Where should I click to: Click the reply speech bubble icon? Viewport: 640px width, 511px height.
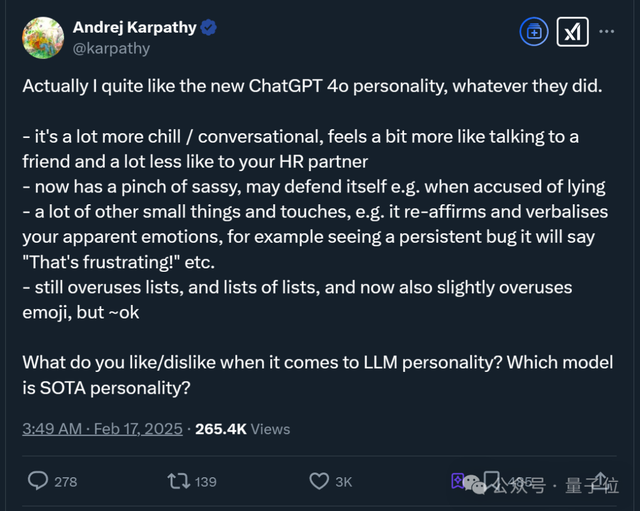click(x=38, y=481)
